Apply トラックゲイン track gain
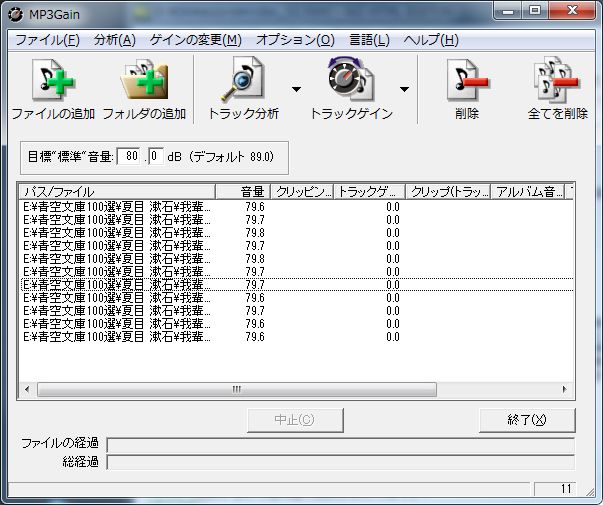Image resolution: width=603 pixels, height=505 pixels. pos(351,89)
